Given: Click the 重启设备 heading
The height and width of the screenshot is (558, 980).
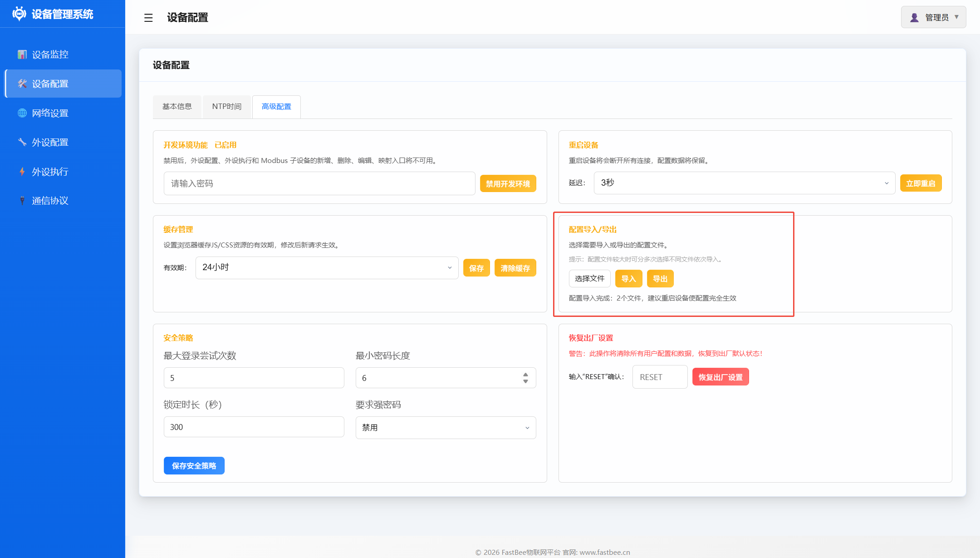Looking at the screenshot, I should point(583,145).
